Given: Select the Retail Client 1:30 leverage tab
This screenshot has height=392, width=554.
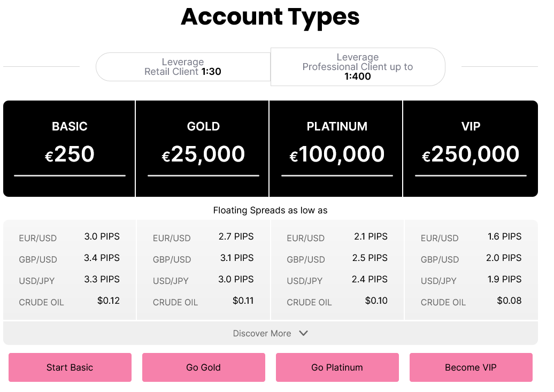Looking at the screenshot, I should click(183, 67).
